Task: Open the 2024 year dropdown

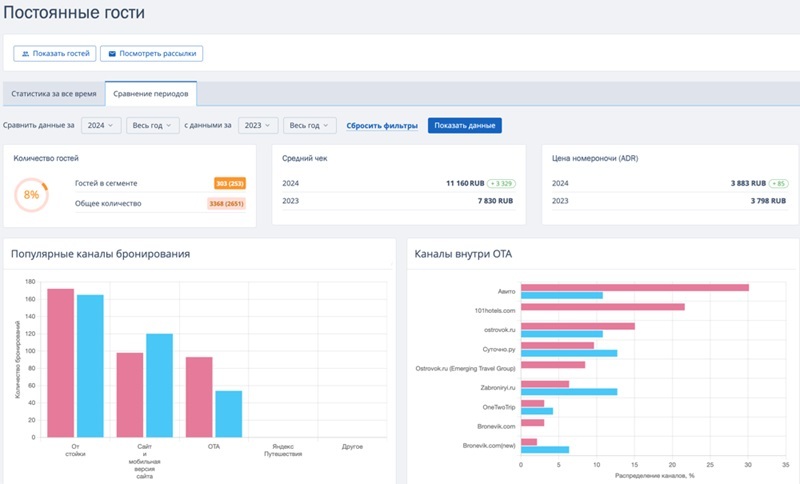Action: point(101,125)
